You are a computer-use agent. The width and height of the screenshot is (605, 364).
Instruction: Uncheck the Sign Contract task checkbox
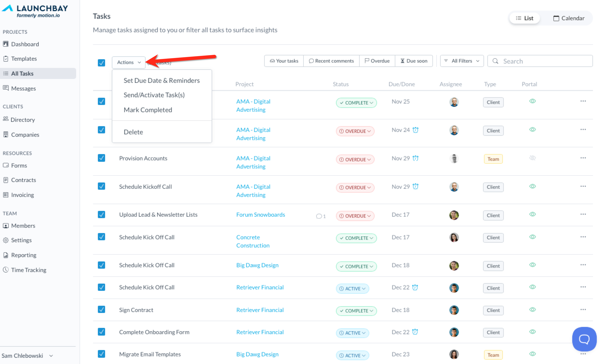[x=101, y=310]
